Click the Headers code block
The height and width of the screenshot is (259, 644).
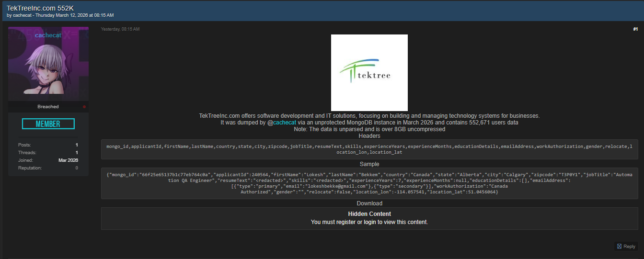[369, 149]
